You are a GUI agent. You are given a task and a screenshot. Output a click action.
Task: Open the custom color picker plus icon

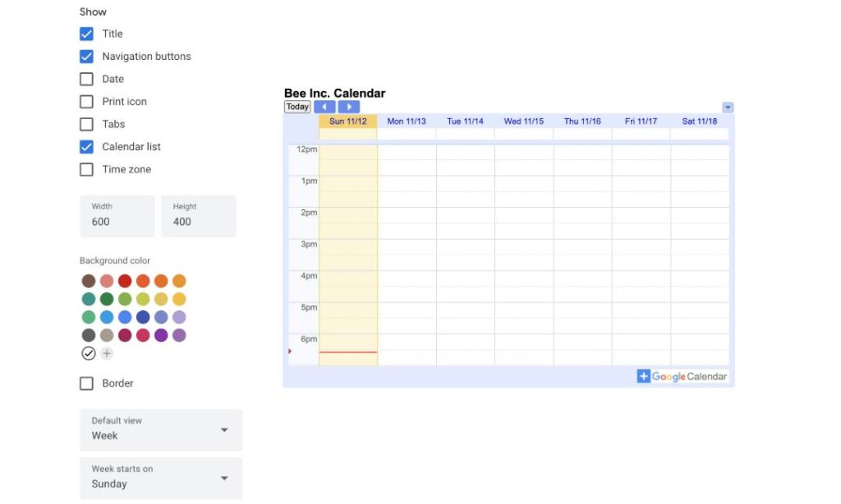[107, 353]
